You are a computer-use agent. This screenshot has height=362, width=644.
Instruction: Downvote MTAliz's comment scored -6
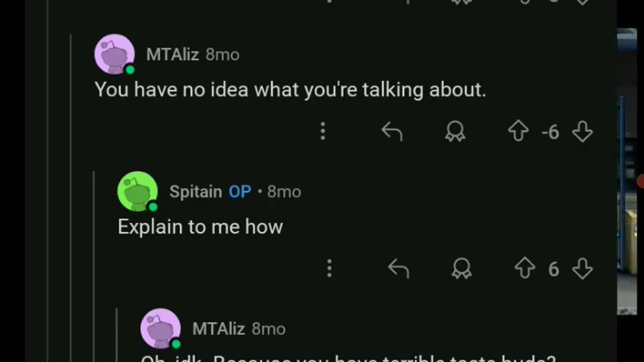coord(583,132)
